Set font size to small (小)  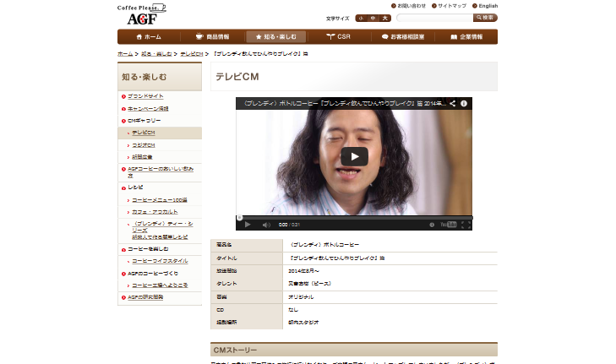(x=361, y=18)
